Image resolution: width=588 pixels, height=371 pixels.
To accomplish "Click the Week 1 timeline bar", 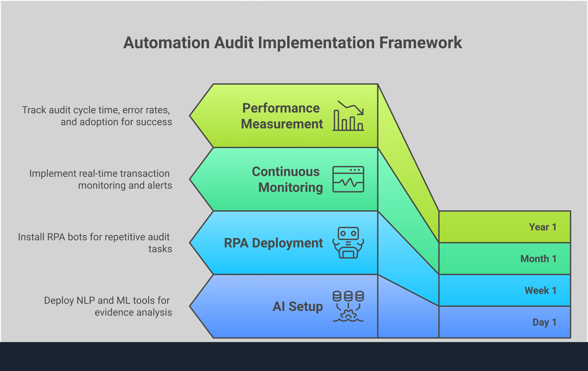I will coord(504,290).
